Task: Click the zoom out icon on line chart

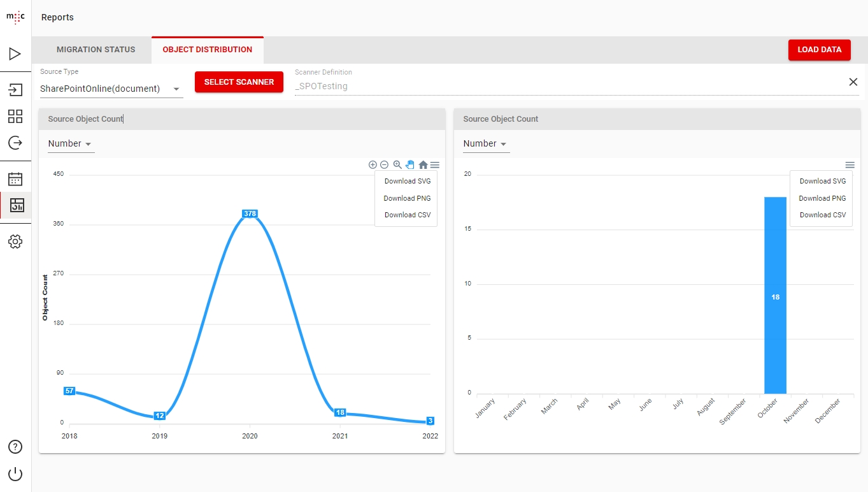Action: pyautogui.click(x=384, y=164)
